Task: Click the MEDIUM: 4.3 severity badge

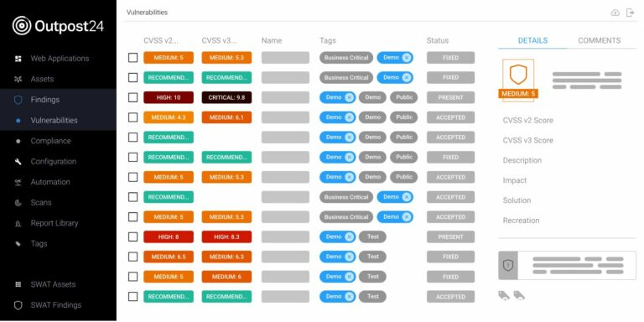Action: click(169, 117)
